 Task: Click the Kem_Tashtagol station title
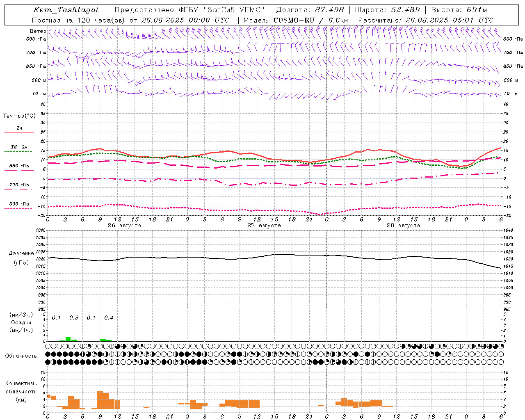pyautogui.click(x=66, y=10)
